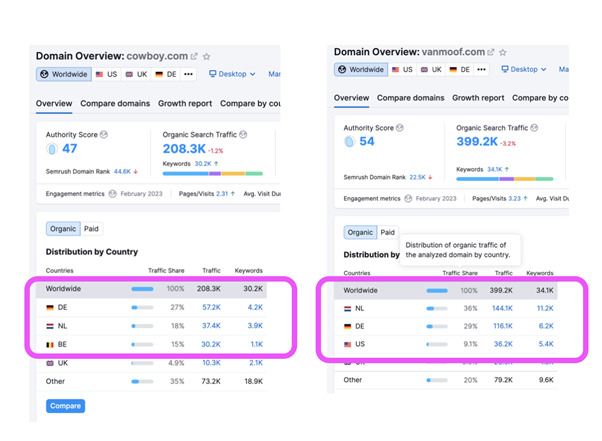Select US database for cowboy.com

pyautogui.click(x=106, y=74)
